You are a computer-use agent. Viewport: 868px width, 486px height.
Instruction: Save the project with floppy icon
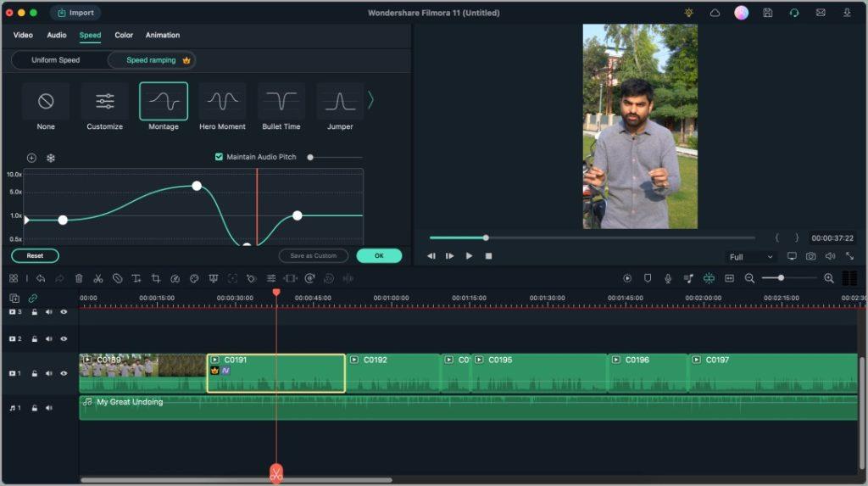(x=768, y=12)
